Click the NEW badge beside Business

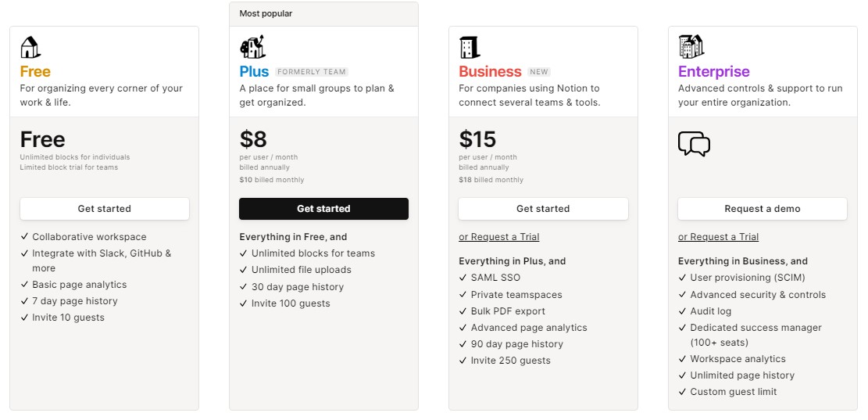(x=538, y=72)
